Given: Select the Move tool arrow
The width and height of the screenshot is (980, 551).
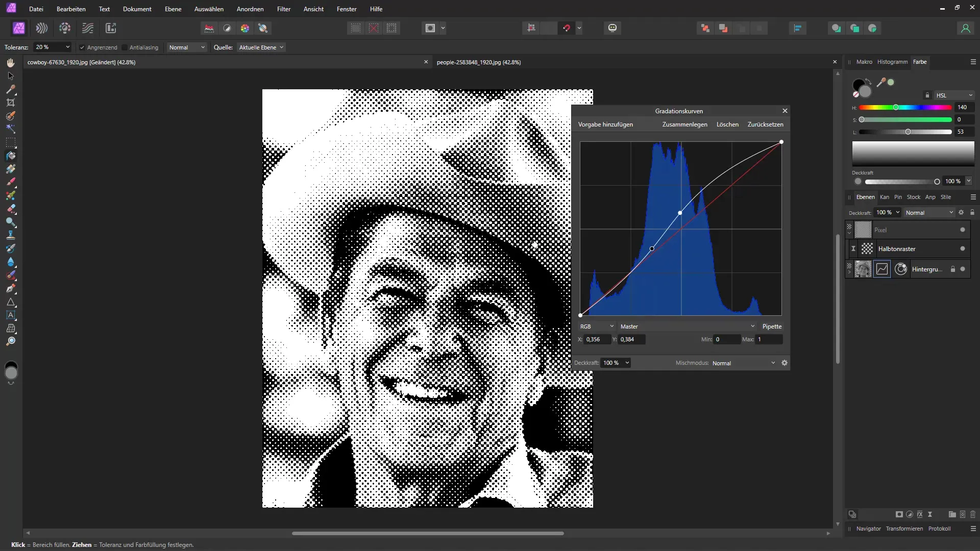Looking at the screenshot, I should click(11, 76).
